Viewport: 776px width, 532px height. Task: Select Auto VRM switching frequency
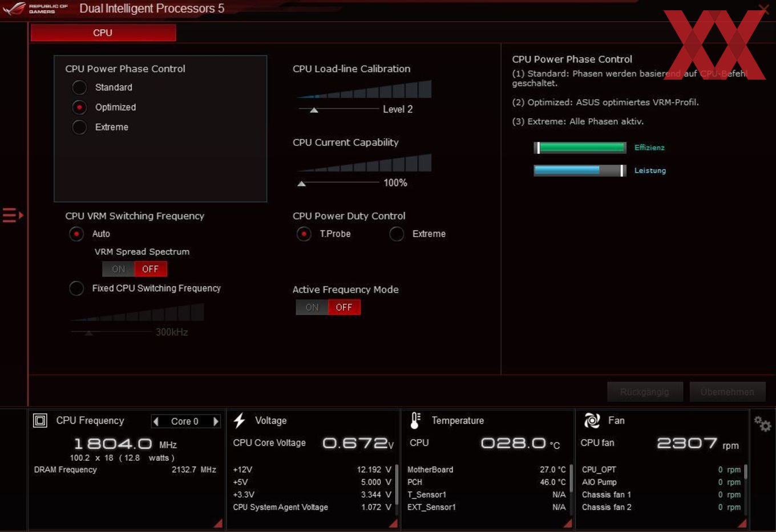(76, 234)
